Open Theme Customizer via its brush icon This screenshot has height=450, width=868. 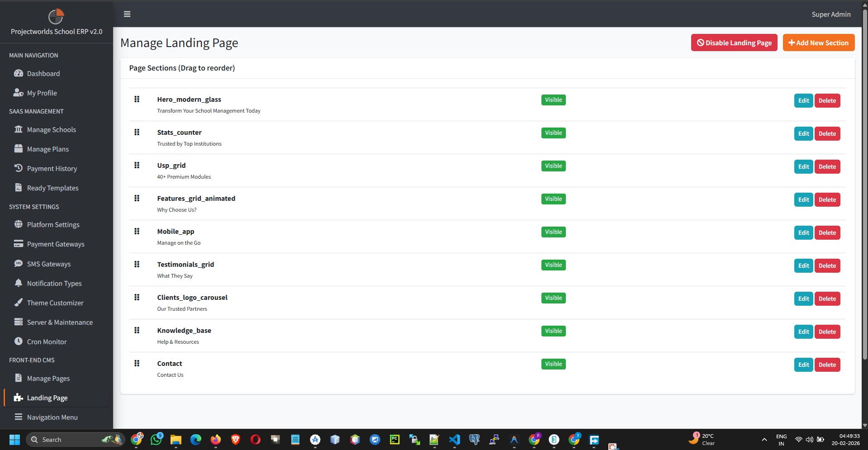[19, 303]
